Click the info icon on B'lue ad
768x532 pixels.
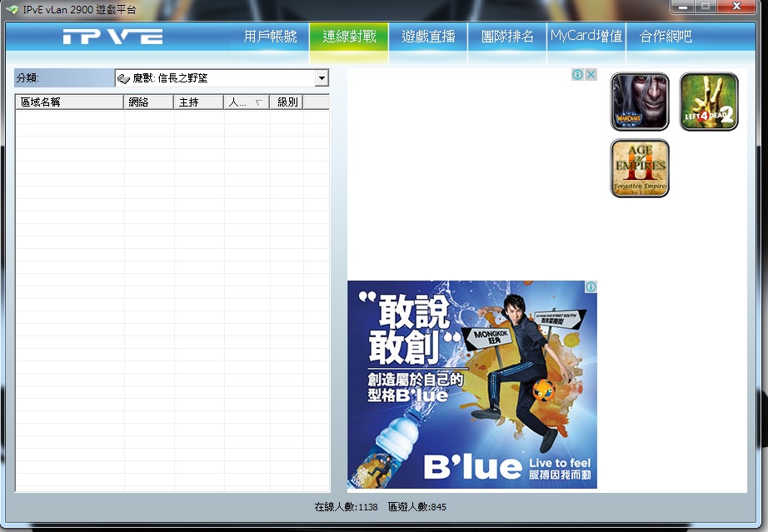(x=591, y=286)
